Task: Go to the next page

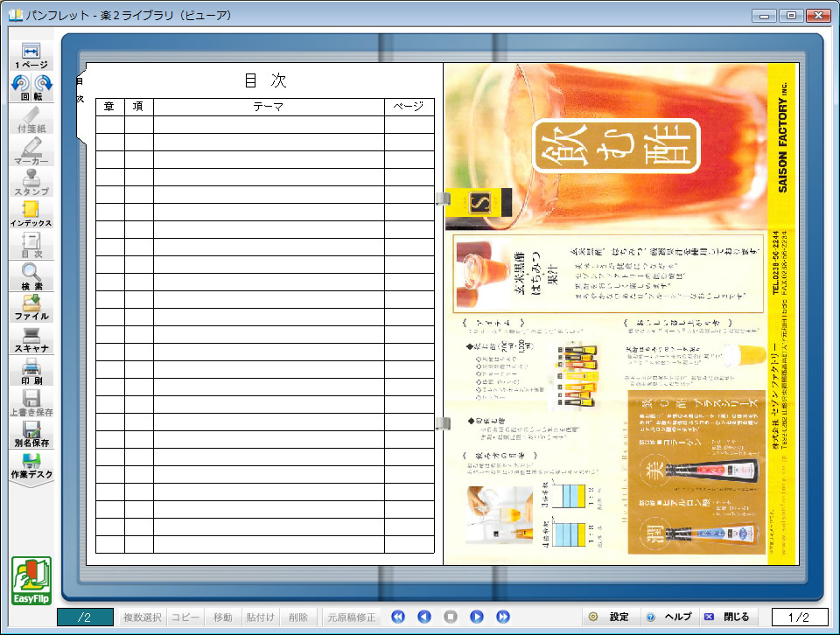Action: click(x=477, y=617)
